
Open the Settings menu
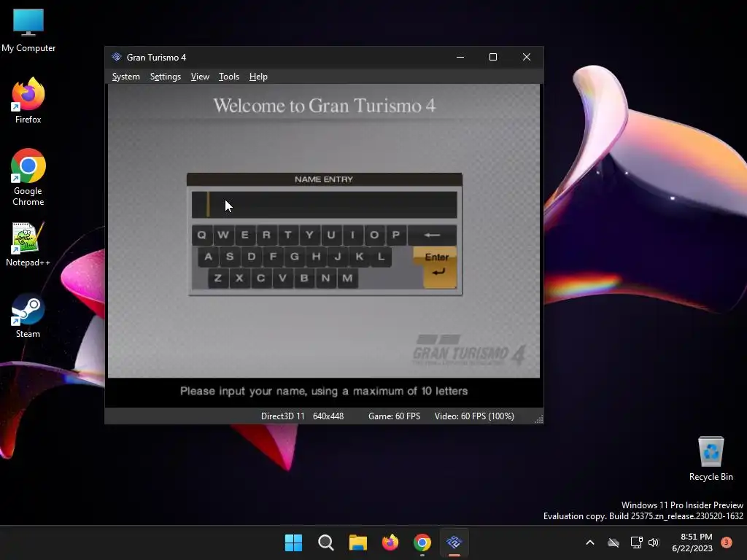click(x=166, y=76)
